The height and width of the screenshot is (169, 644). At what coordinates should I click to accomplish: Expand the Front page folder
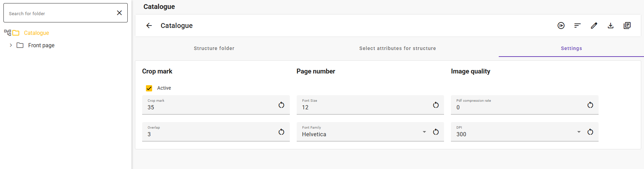click(11, 45)
